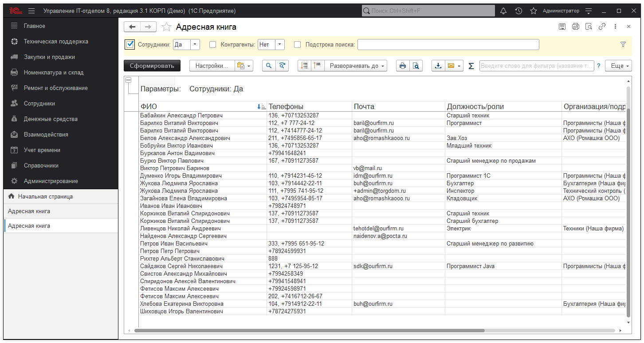Viewport: 644px width, 343px height.
Task: Click the Настройки... button
Action: click(212, 66)
